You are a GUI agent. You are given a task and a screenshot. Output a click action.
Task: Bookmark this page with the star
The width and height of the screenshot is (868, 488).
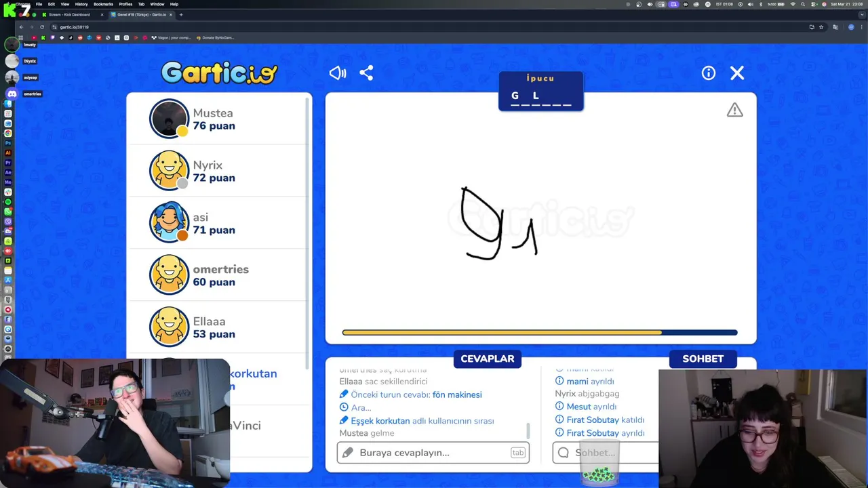pos(821,27)
